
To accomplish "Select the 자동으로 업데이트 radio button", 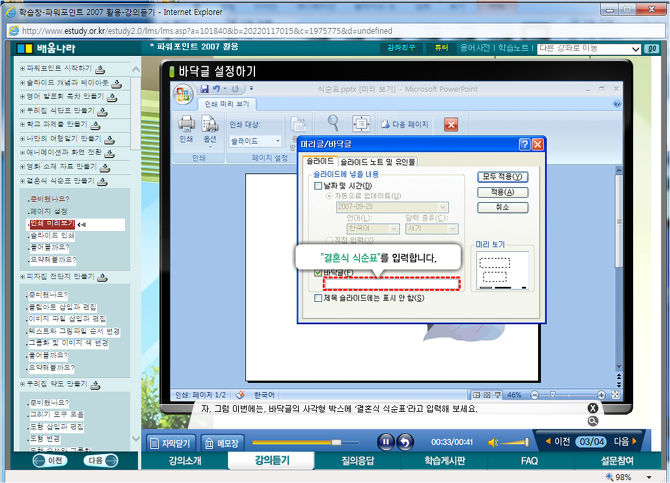I will click(329, 196).
